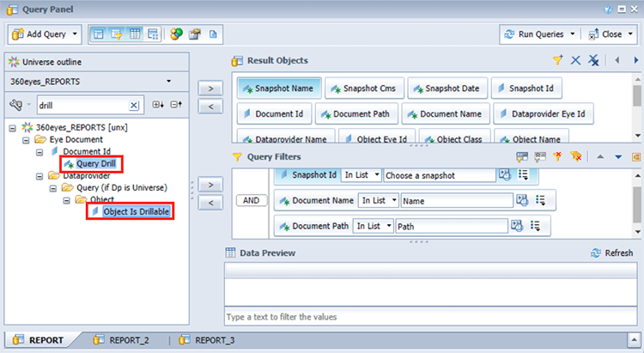The image size is (644, 353).
Task: Open the query properties icon
Action: pos(195,34)
